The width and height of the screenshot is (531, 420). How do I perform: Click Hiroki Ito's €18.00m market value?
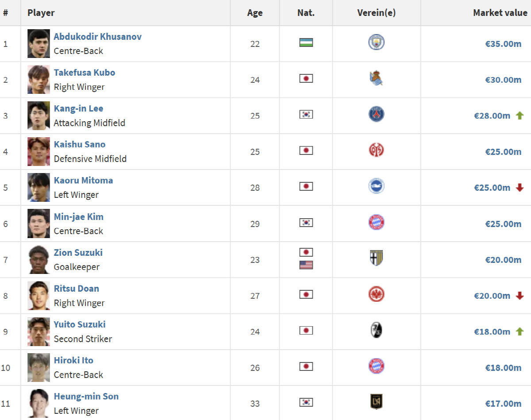[503, 368]
